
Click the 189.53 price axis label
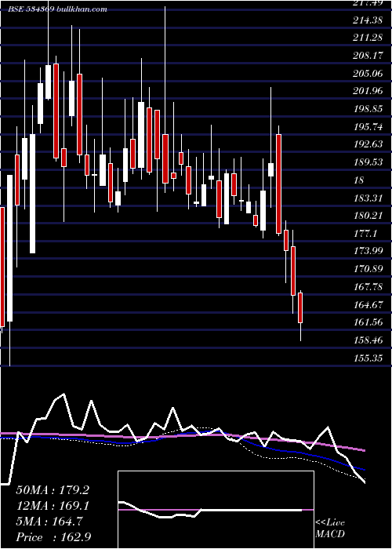[x=368, y=162]
